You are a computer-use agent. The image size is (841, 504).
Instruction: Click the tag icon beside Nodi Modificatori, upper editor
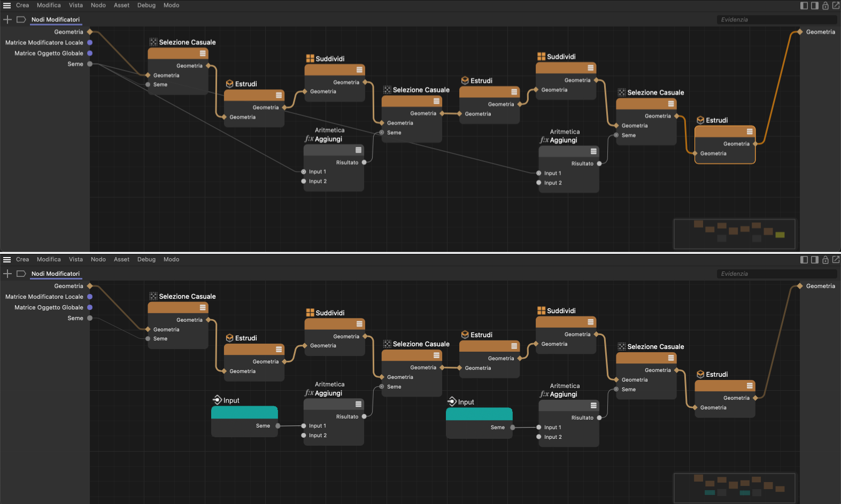[x=21, y=19]
